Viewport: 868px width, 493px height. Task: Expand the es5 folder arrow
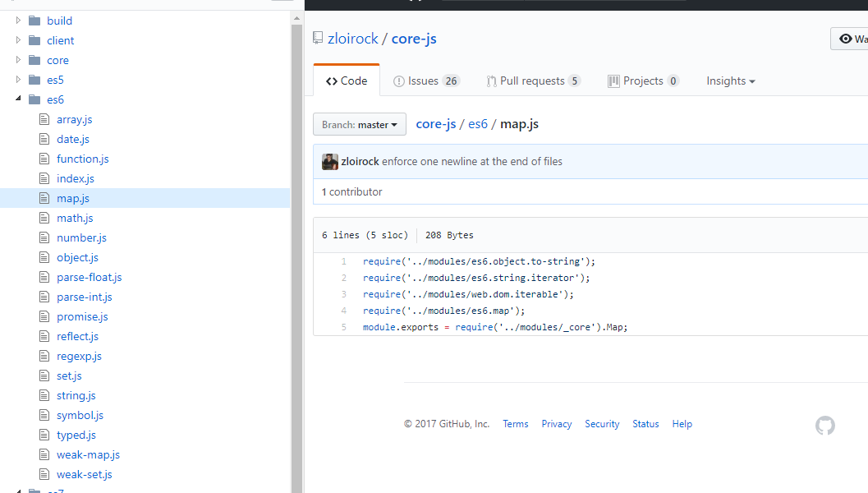pyautogui.click(x=18, y=80)
